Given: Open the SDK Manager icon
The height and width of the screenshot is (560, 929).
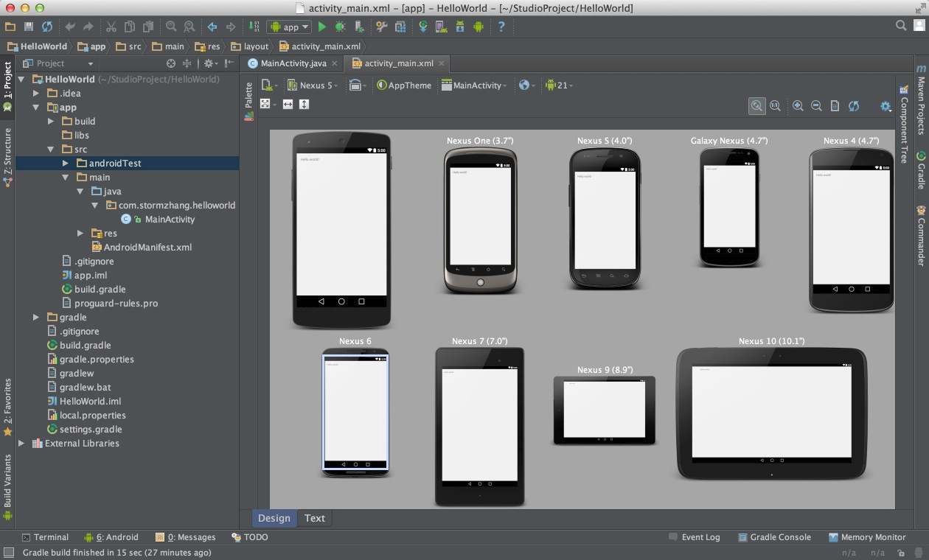Looking at the screenshot, I should coord(460,27).
